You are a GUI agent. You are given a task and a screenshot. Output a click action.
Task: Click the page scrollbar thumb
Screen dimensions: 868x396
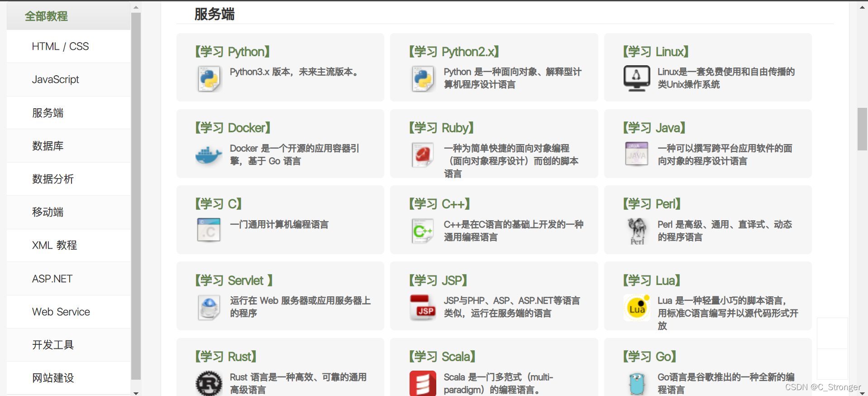[862, 129]
